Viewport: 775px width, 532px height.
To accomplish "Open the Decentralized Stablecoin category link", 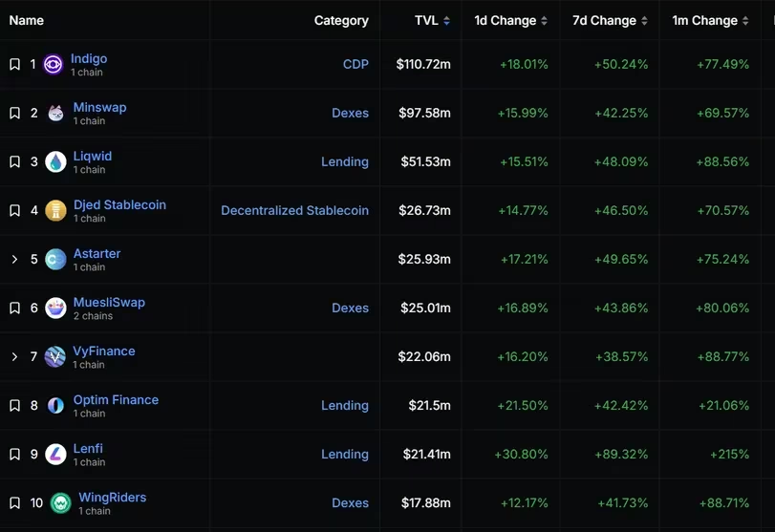I will coord(294,210).
